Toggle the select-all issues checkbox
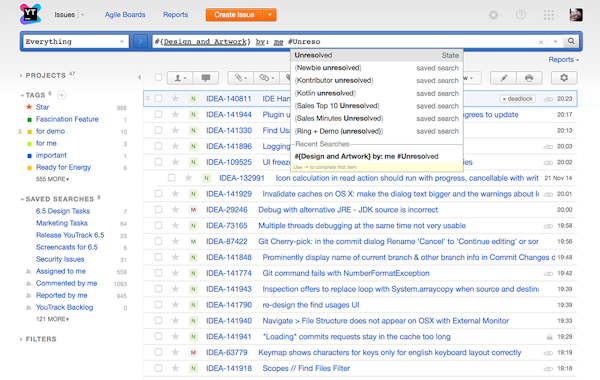 158,77
